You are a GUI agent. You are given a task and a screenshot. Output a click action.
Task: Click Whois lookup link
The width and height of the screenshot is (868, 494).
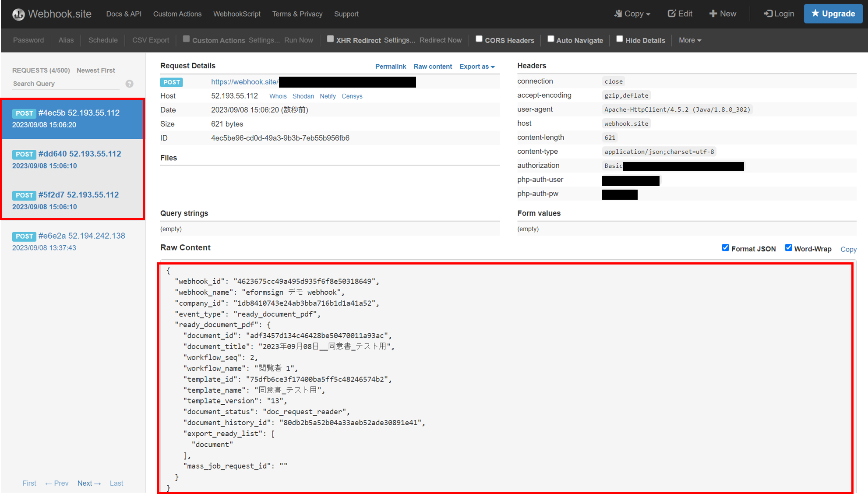(278, 96)
